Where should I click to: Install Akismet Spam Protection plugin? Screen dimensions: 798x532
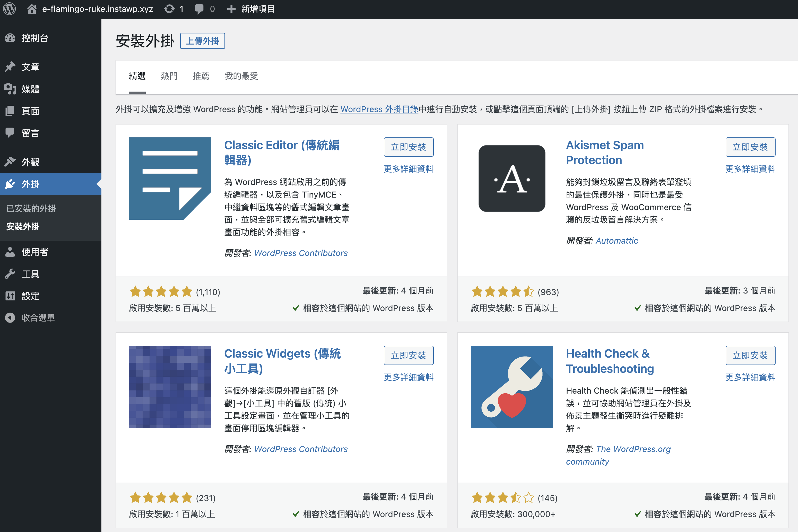pos(750,147)
